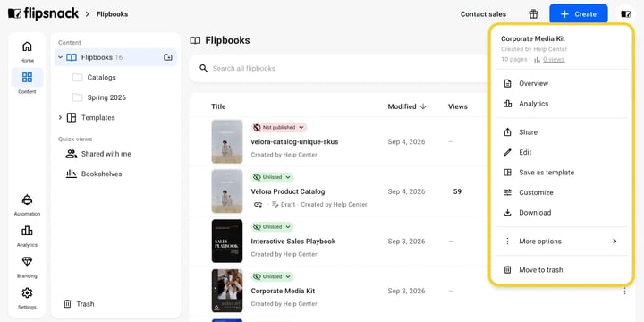This screenshot has width=644, height=322.
Task: Click Interactive Sales Playbook thumbnail
Action: pyautogui.click(x=227, y=241)
